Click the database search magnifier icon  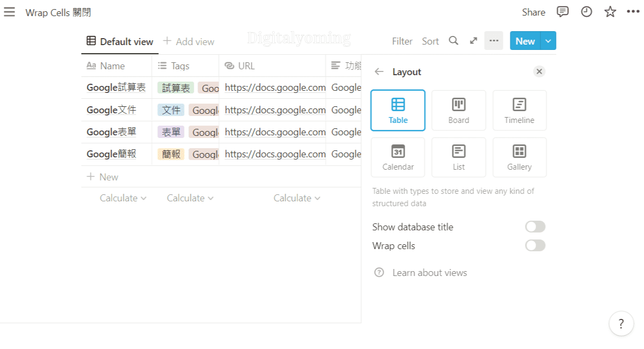coord(453,41)
